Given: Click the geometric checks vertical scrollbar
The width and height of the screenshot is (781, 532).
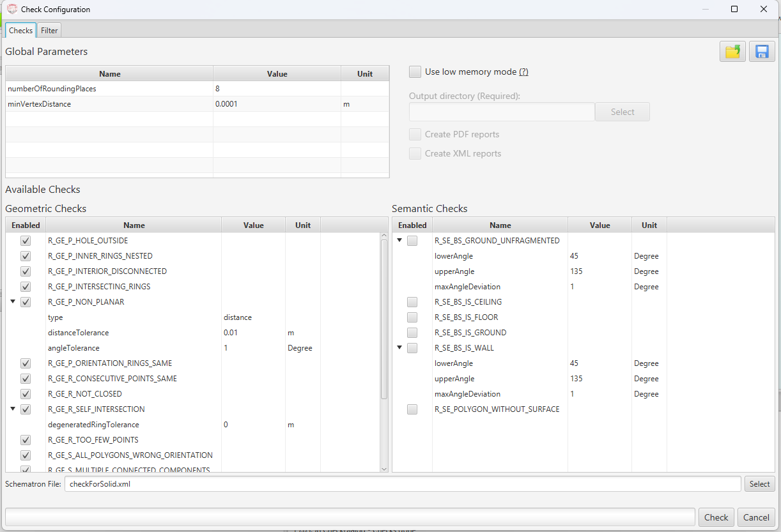Looking at the screenshot, I should pos(384,319).
